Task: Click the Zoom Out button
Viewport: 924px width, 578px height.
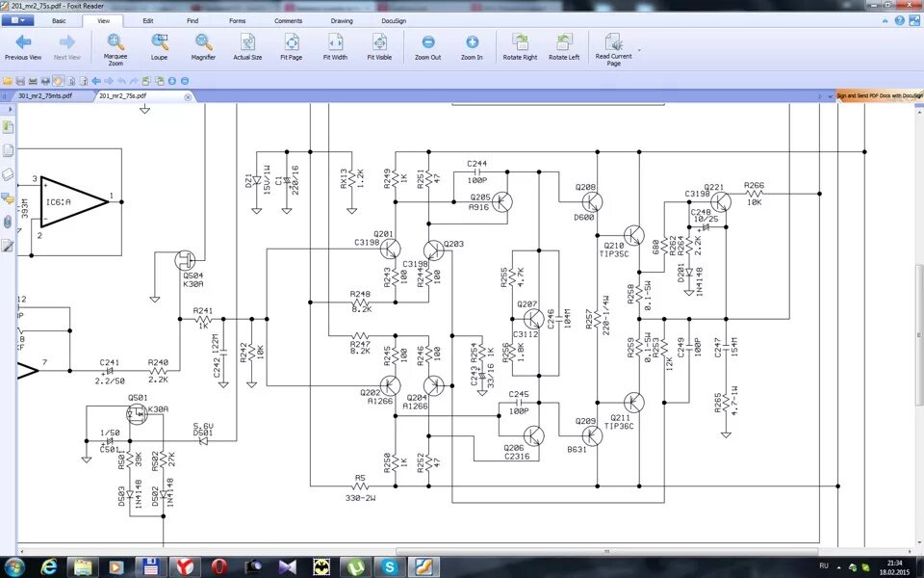Action: [x=427, y=47]
